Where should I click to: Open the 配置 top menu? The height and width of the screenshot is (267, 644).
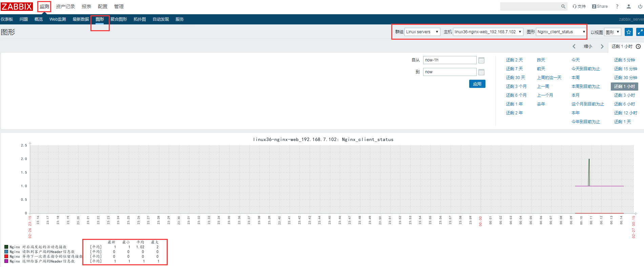tap(103, 6)
